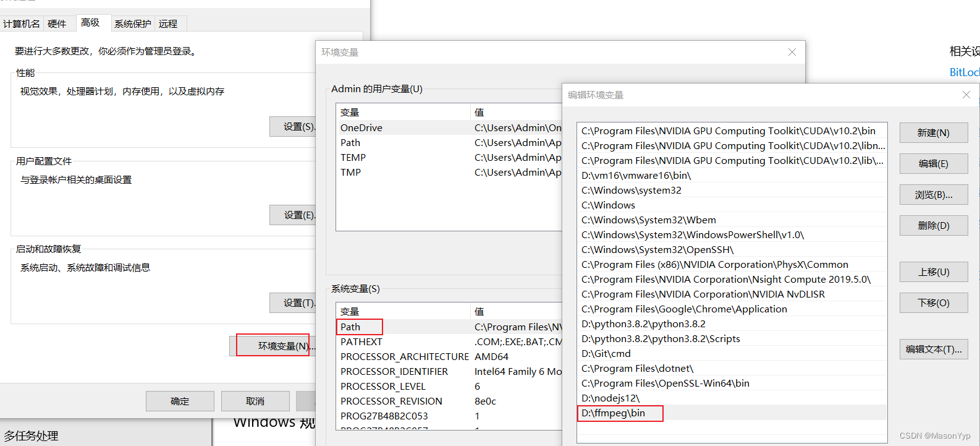Select TMP in Admin user variables
980x446 pixels.
point(449,172)
